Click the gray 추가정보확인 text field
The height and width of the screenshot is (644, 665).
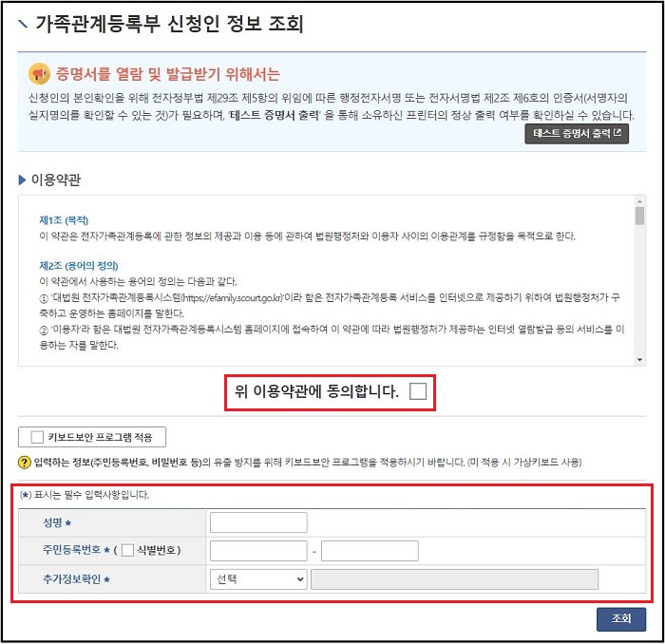coord(455,579)
